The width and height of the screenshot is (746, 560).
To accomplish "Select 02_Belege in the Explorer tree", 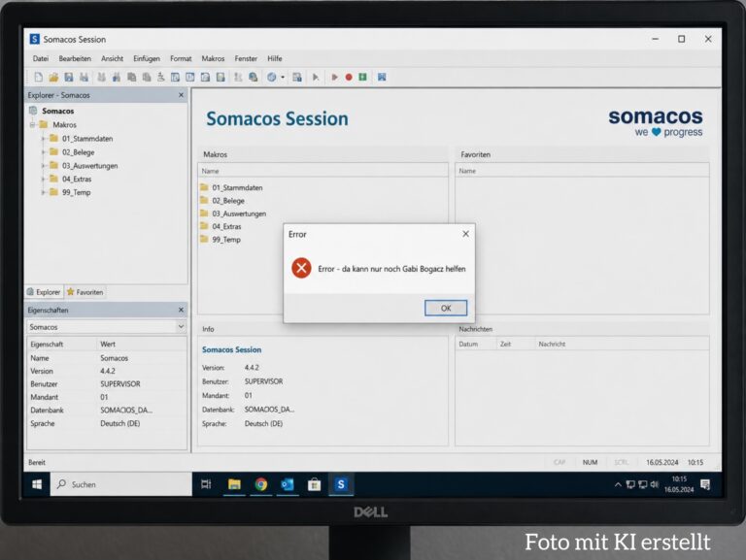I will click(78, 152).
